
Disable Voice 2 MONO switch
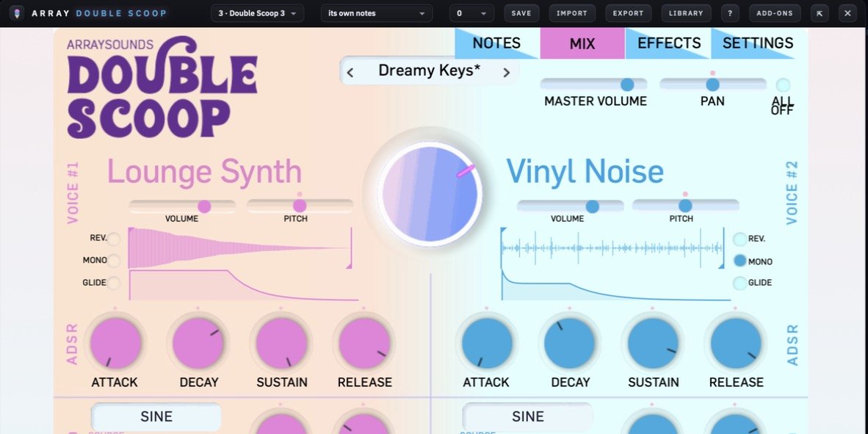(x=739, y=261)
